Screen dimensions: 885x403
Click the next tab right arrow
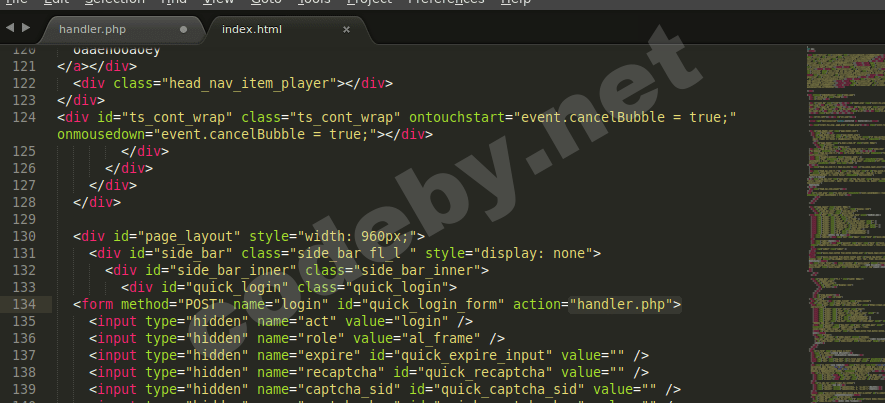click(26, 27)
